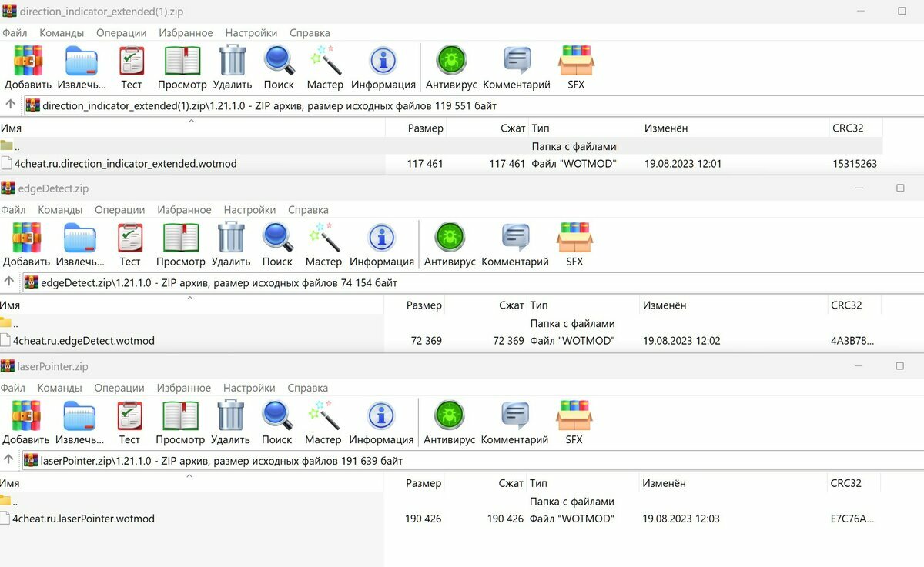This screenshot has height=567, width=924.
Task: Launch Мастер wizard in direction_indicator_extended window
Action: pyautogui.click(x=325, y=62)
